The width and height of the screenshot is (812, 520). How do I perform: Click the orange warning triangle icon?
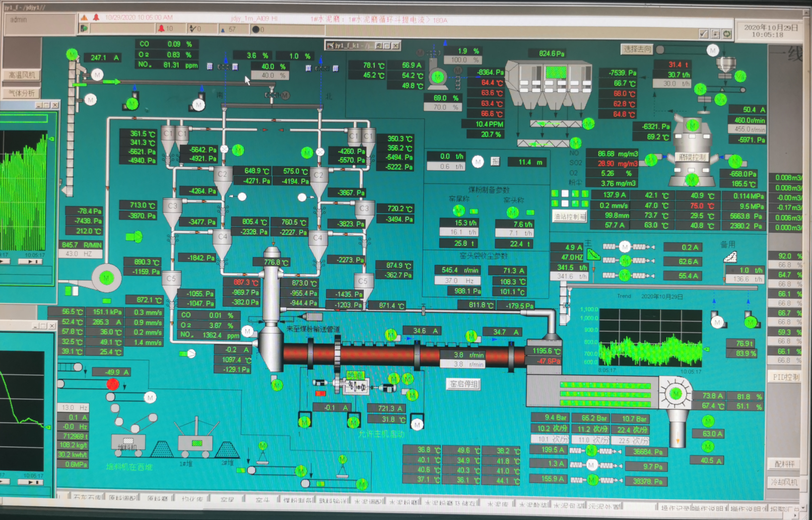point(84,17)
